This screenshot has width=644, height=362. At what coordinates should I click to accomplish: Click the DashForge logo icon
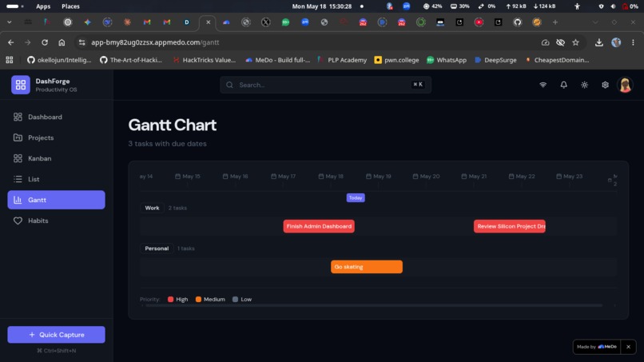click(21, 85)
